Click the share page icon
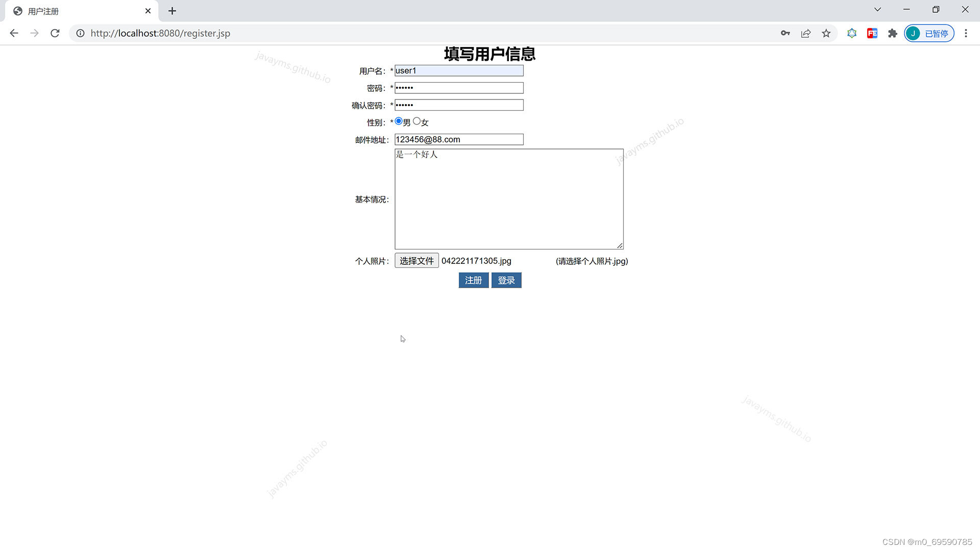Screen dimensions: 980x551 click(x=805, y=33)
